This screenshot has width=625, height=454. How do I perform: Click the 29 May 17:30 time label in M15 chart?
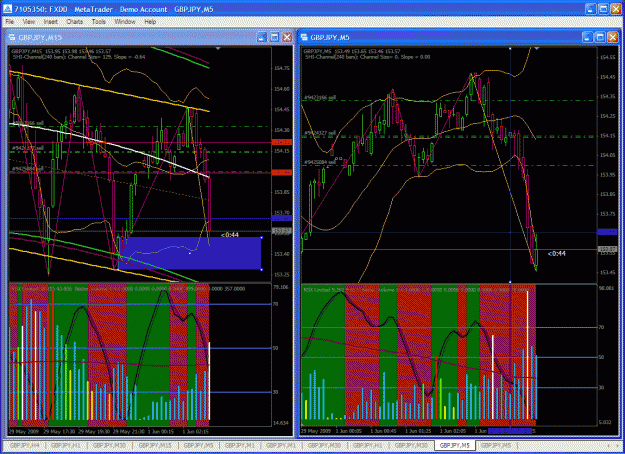[60, 431]
